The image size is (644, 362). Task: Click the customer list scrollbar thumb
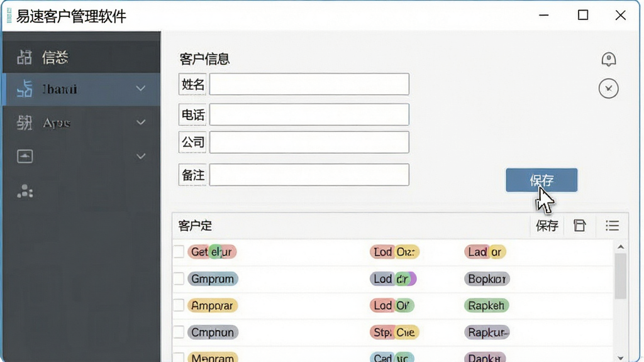(621, 276)
